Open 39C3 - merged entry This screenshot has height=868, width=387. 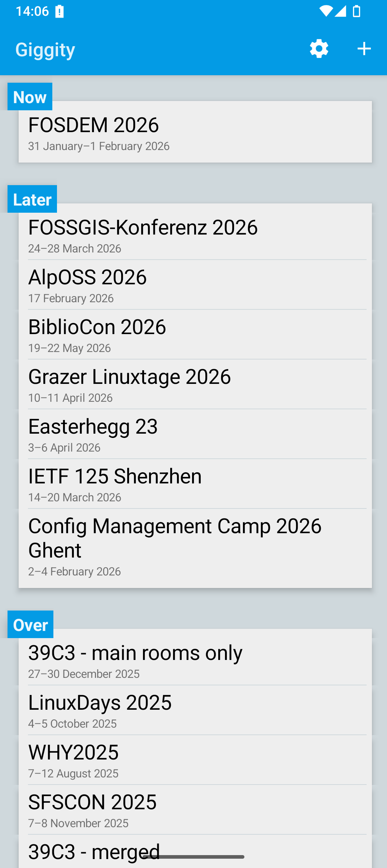[x=195, y=852]
